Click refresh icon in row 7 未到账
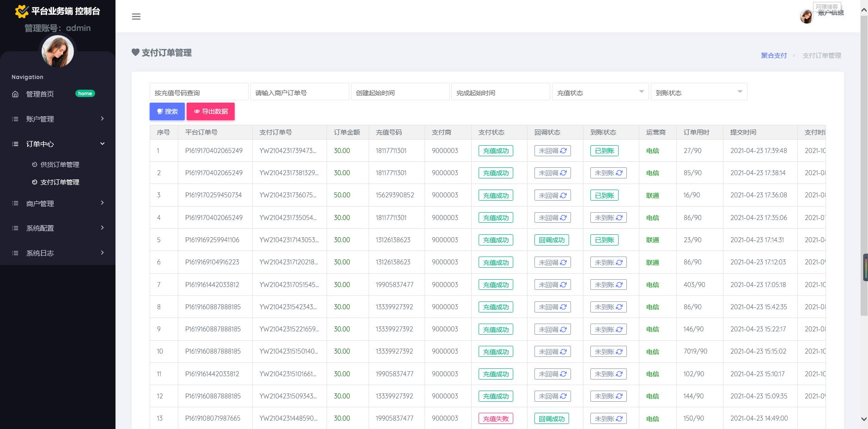868x429 pixels. point(619,285)
